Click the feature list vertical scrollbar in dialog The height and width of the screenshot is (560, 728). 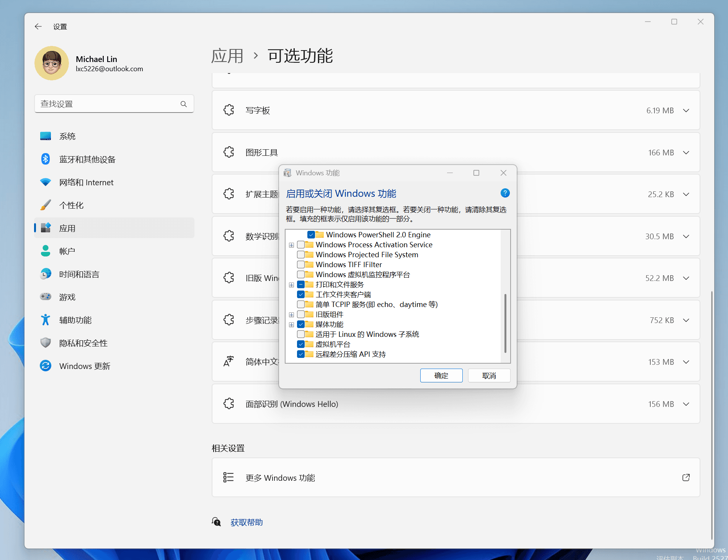pyautogui.click(x=505, y=323)
